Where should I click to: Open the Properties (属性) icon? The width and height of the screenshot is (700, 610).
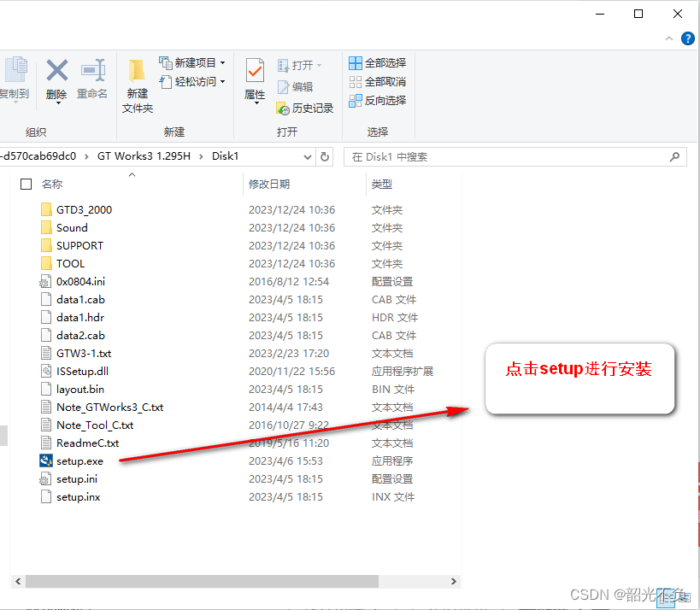coord(255,71)
